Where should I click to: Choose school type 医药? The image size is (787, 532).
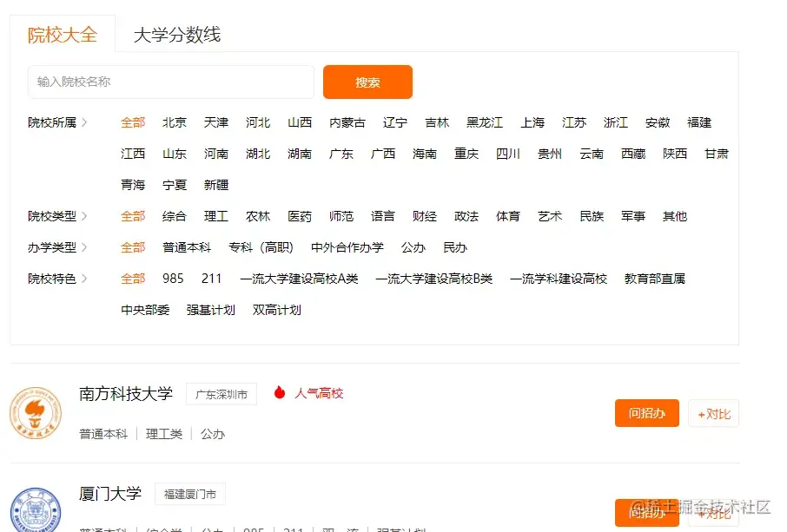tap(299, 216)
